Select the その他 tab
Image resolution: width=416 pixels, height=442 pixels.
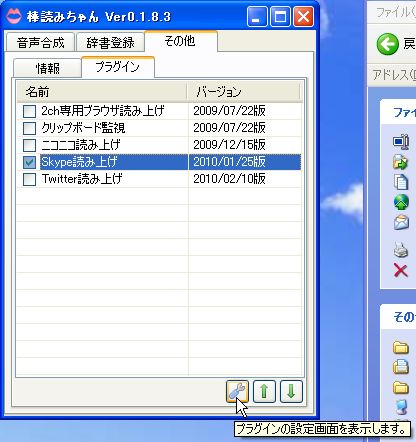coord(180,41)
